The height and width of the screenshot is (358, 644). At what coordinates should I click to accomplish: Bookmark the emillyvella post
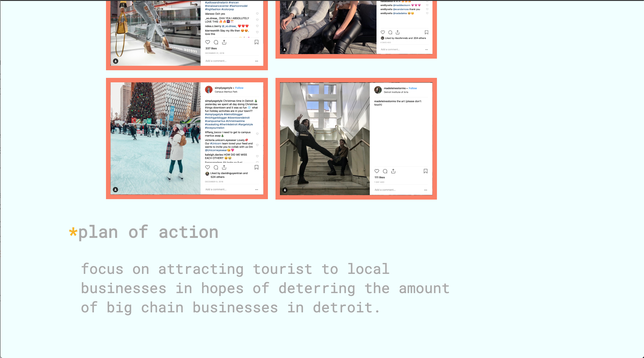pyautogui.click(x=426, y=32)
